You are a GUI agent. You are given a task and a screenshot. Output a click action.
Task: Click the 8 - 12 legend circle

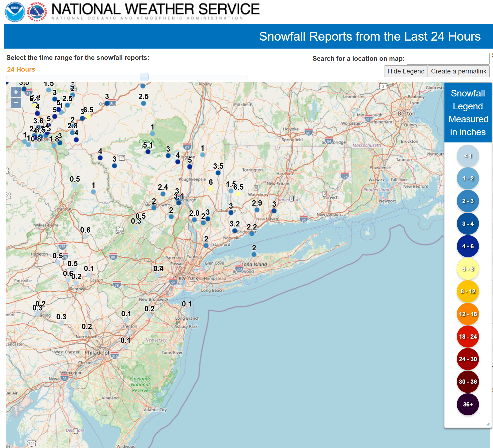point(468,291)
